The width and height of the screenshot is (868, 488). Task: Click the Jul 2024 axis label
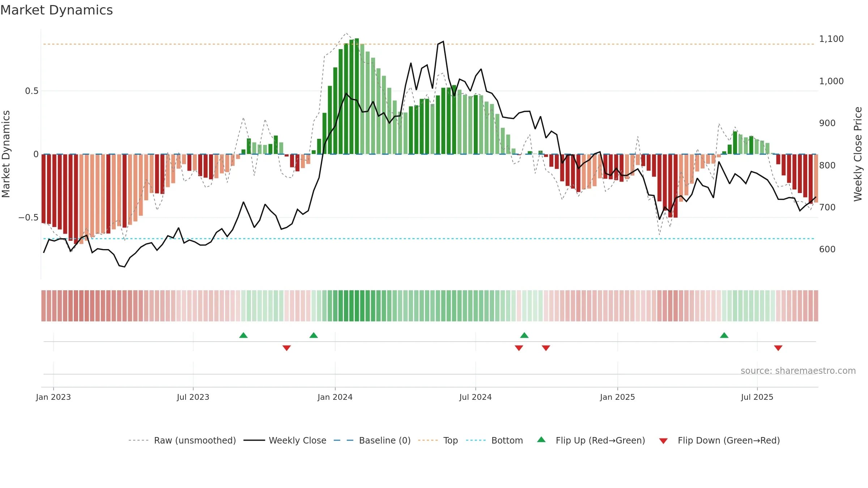point(476,397)
